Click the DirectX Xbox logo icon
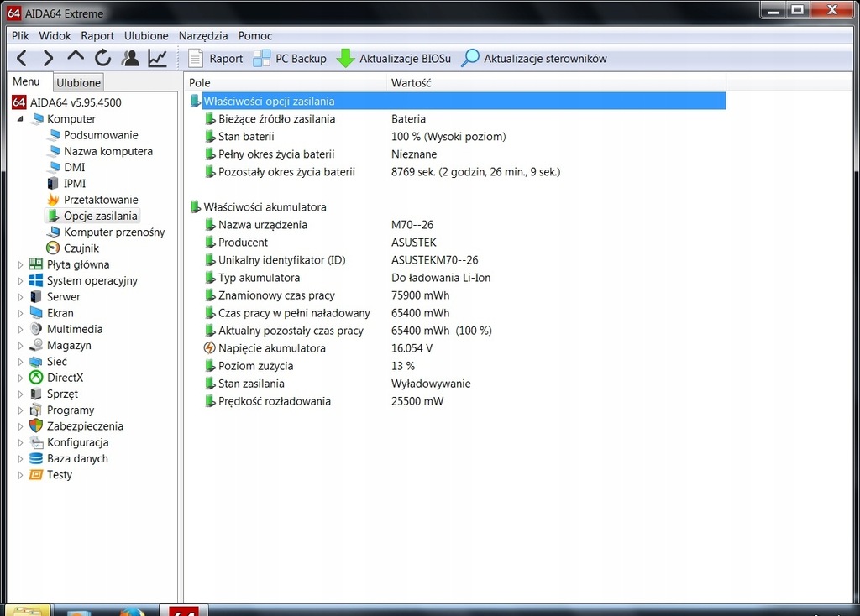Viewport: 860px width, 616px height. (x=35, y=378)
